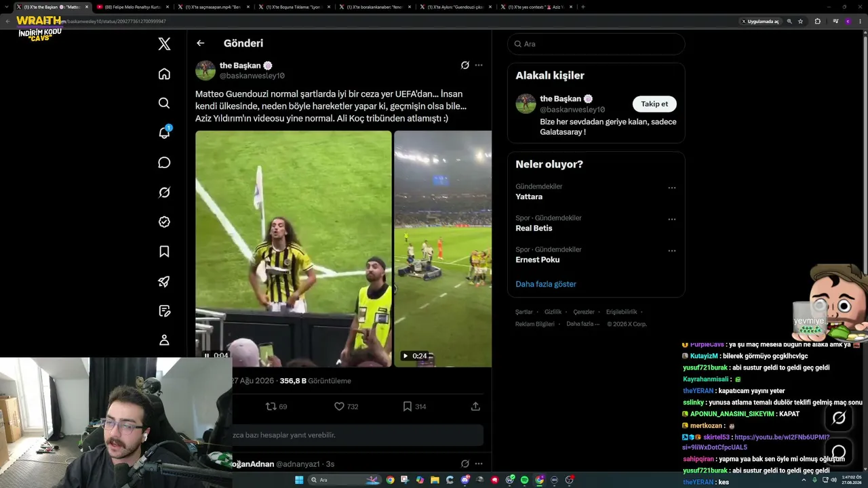
Task: Repost the post with 69 reposts
Action: (x=276, y=407)
